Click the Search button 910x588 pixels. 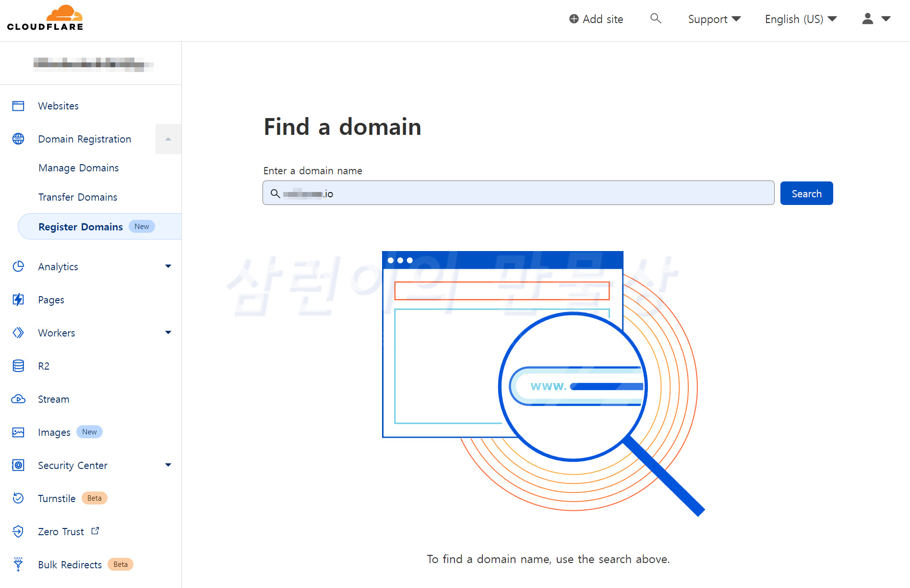pyautogui.click(x=806, y=193)
